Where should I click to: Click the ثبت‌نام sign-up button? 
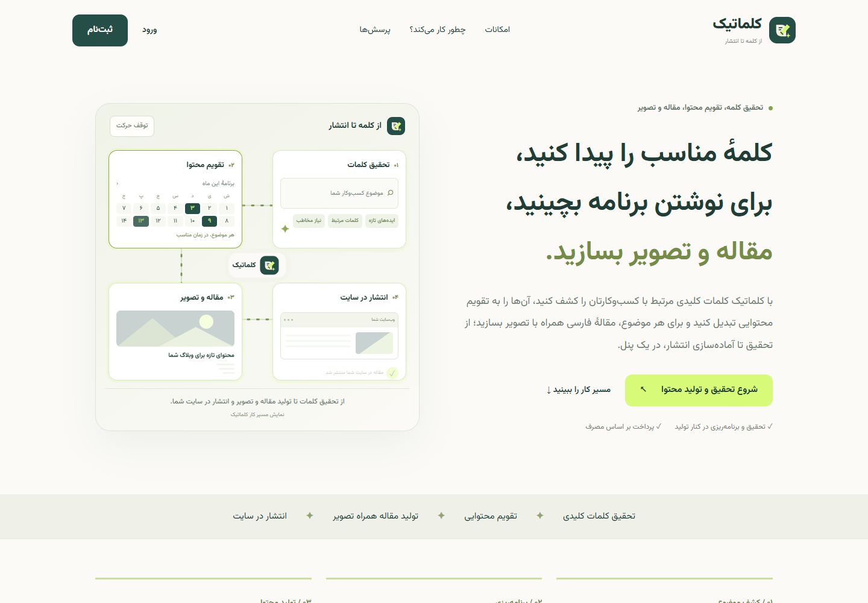[100, 30]
